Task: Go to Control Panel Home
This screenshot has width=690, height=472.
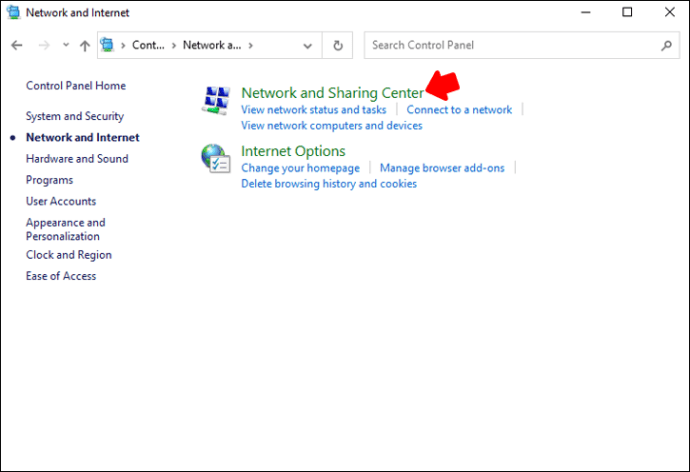Action: click(x=76, y=86)
